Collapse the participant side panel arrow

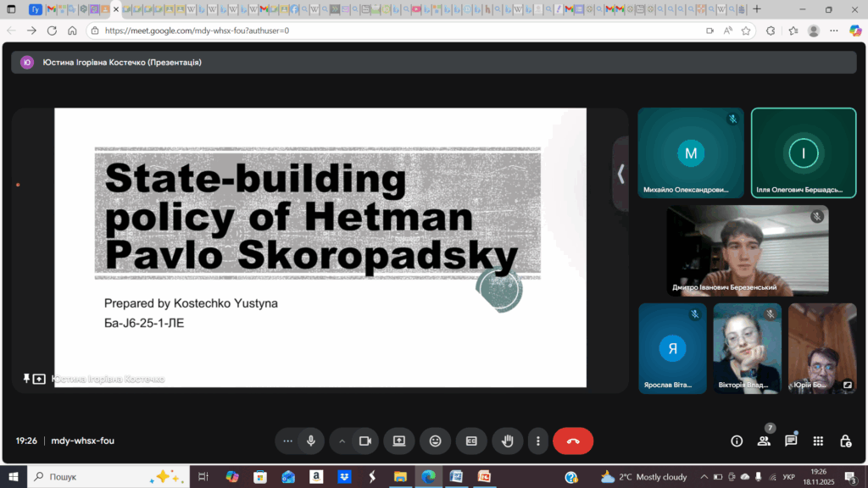[x=620, y=174]
